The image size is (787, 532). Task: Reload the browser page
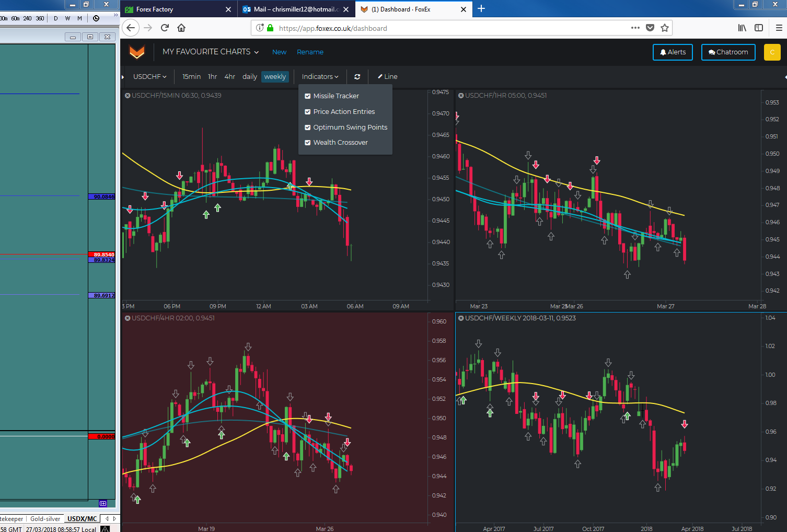(165, 28)
